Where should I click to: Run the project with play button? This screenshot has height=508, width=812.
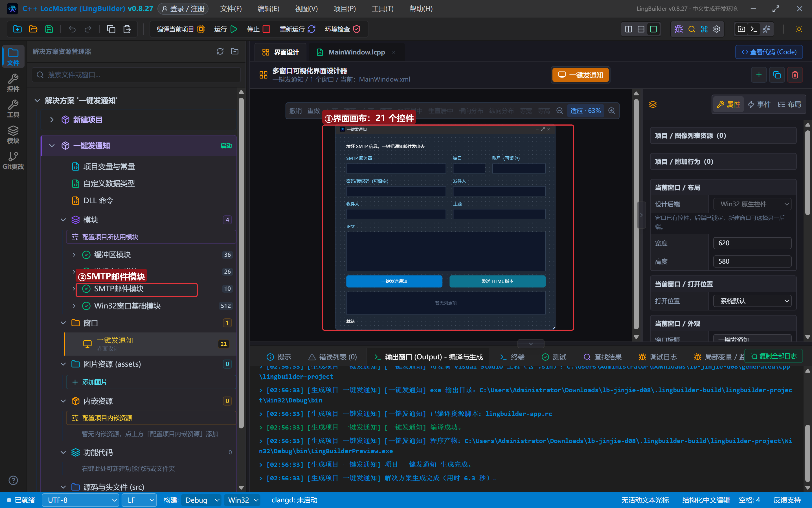226,29
